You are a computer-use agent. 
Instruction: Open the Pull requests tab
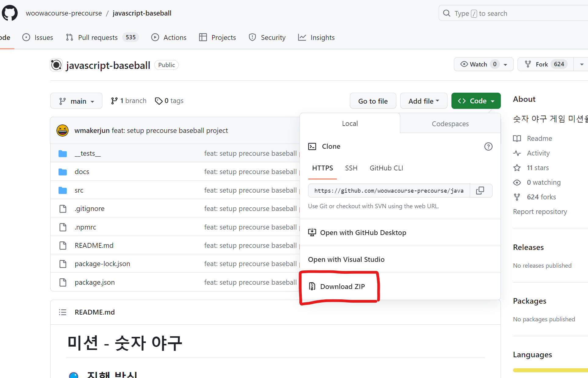[x=102, y=37]
